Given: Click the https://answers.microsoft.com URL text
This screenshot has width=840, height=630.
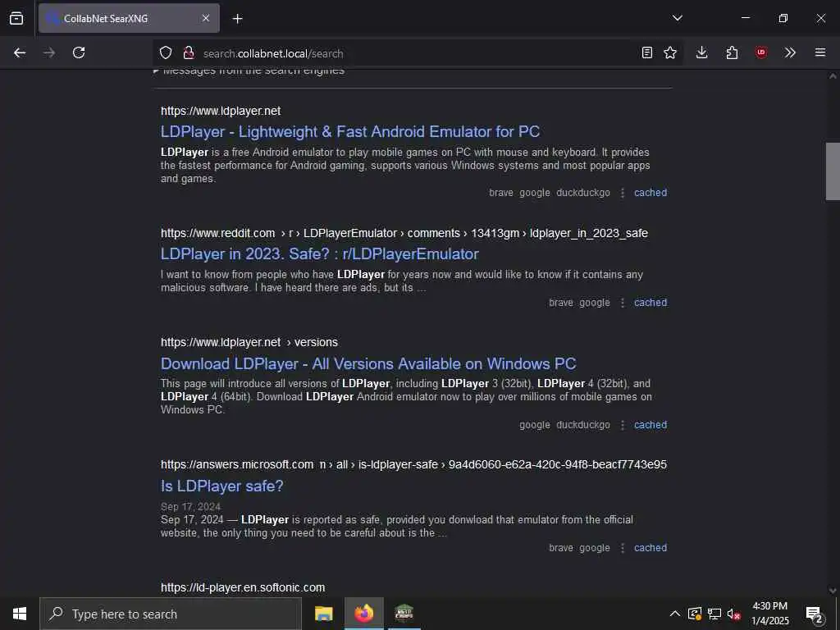Looking at the screenshot, I should 237,464.
